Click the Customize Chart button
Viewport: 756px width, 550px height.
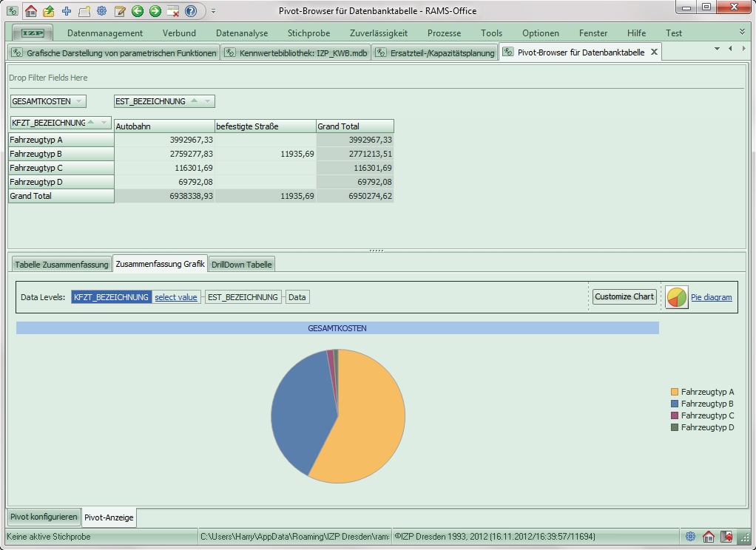[624, 297]
